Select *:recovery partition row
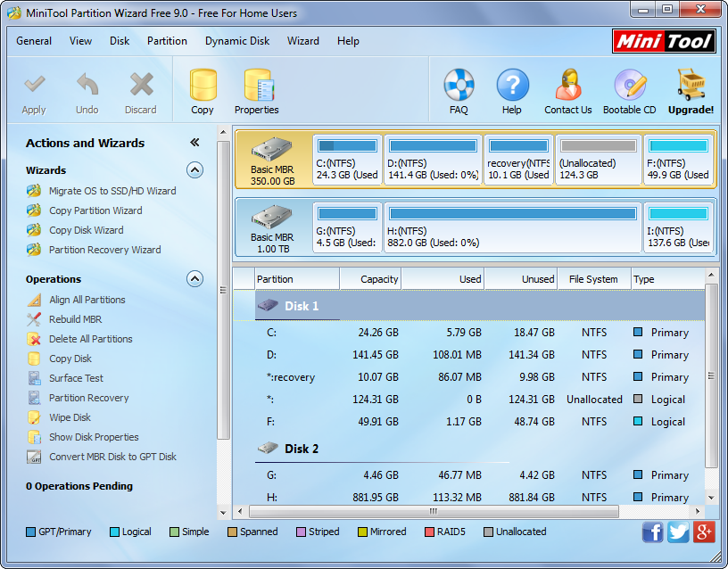Screen dimensions: 728x569 click(469, 377)
